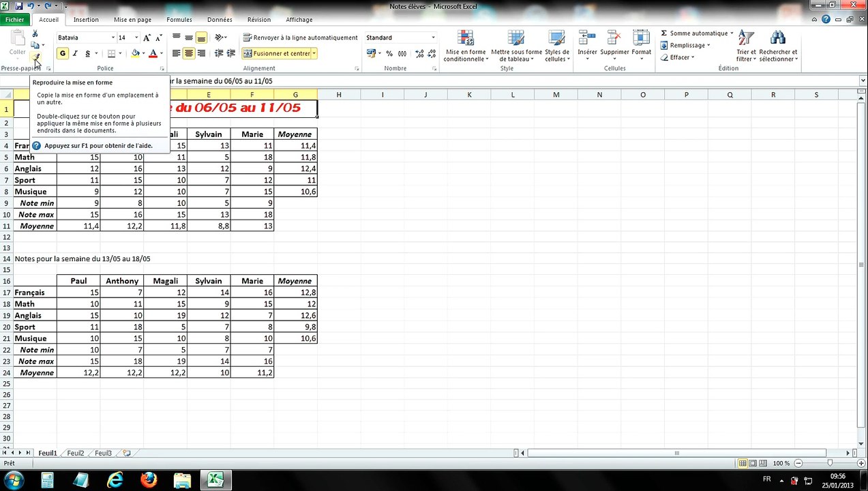Open Rechercher et sélectionner menu
Image resolution: width=868 pixels, height=491 pixels.
[778, 46]
